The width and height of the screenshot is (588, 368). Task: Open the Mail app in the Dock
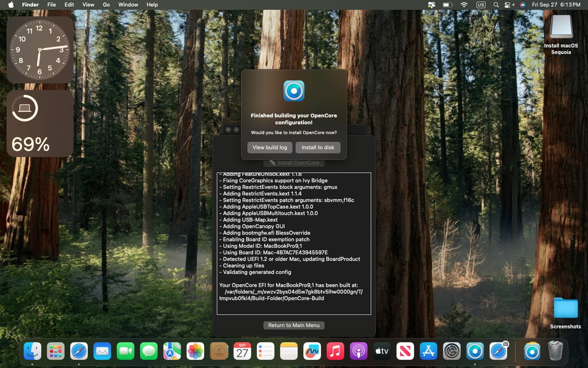[x=102, y=351]
